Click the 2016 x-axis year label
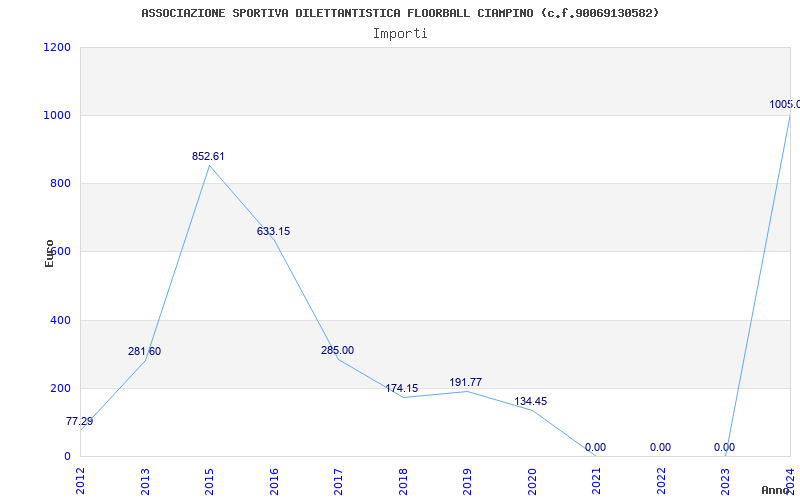The width and height of the screenshot is (800, 500). coord(274,481)
